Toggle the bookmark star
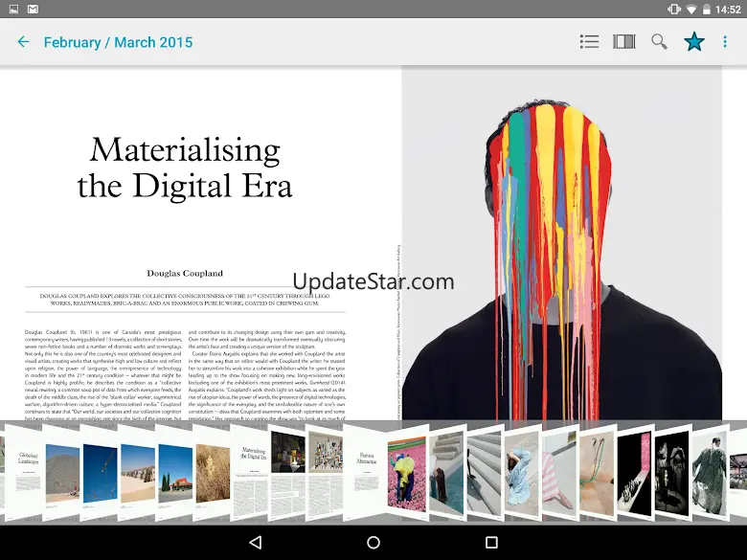747x560 pixels. point(694,42)
